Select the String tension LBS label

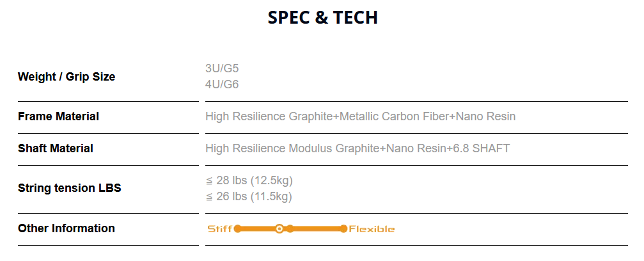69,188
